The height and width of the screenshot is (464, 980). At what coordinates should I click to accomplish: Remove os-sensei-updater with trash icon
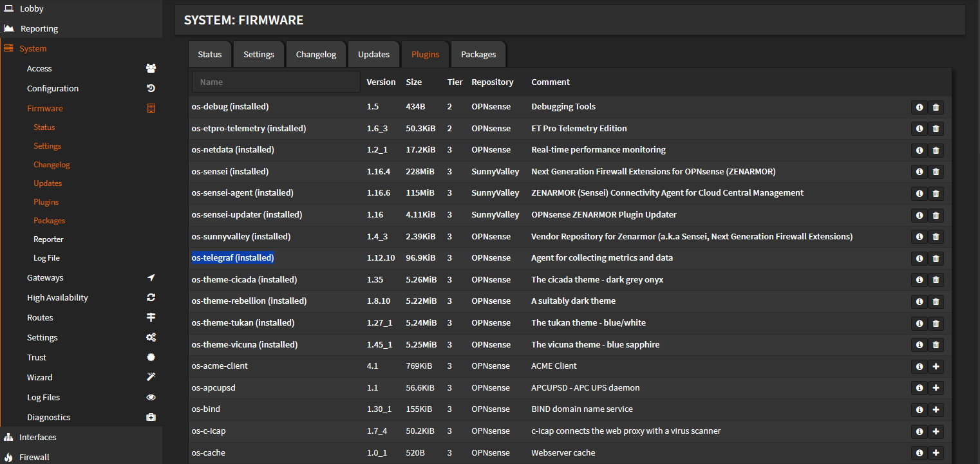(936, 215)
